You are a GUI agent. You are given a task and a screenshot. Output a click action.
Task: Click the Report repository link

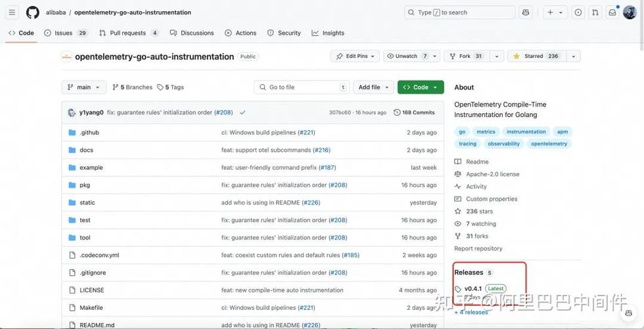478,249
